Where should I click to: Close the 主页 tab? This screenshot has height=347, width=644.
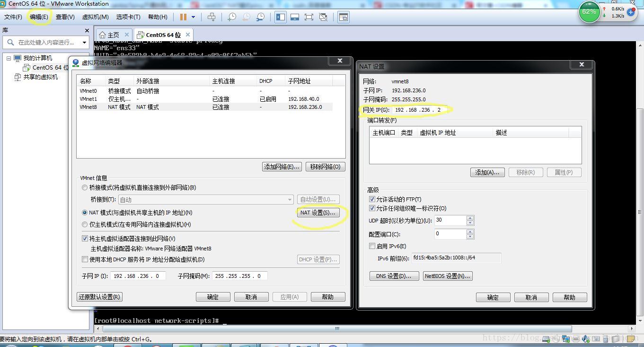(x=127, y=35)
